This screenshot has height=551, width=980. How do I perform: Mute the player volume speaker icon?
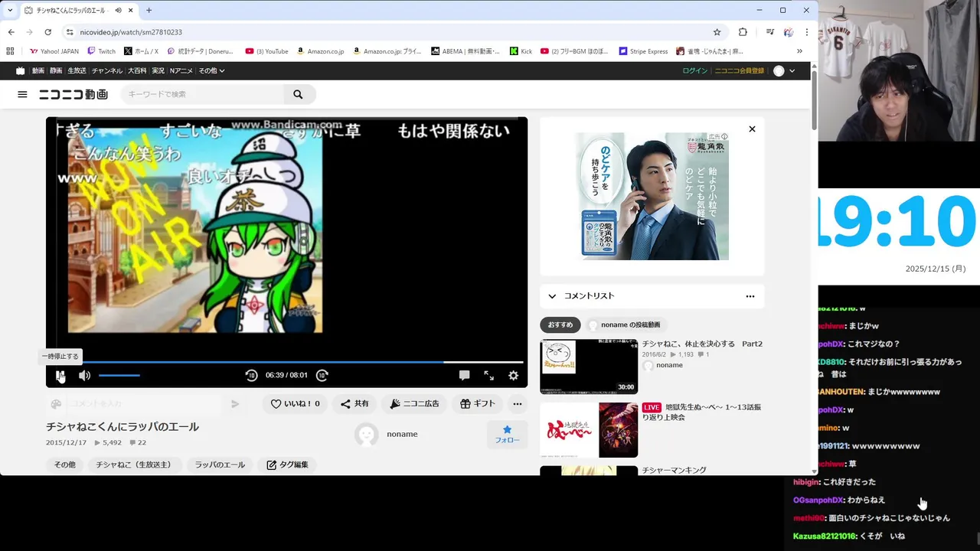tap(84, 375)
